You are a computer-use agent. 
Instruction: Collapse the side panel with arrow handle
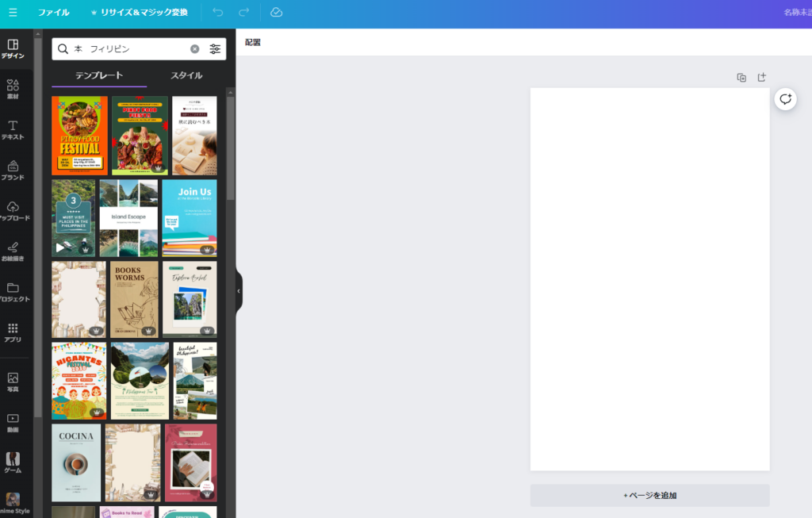[x=239, y=291]
